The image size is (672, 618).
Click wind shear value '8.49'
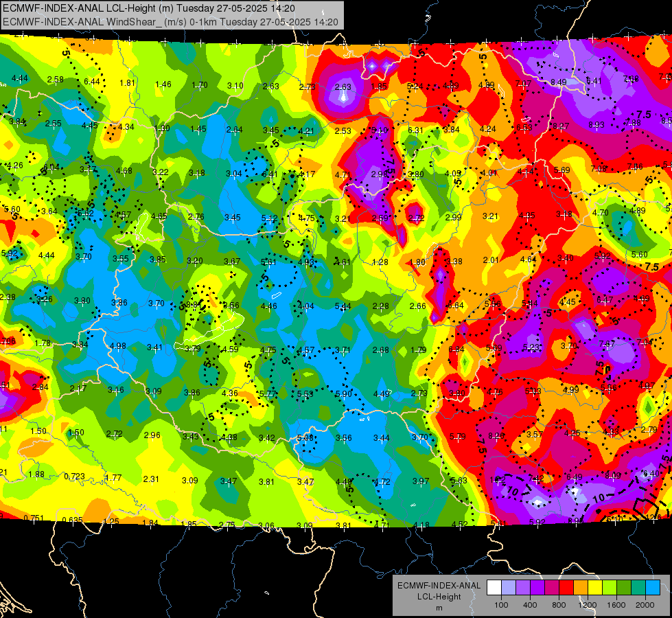559,82
